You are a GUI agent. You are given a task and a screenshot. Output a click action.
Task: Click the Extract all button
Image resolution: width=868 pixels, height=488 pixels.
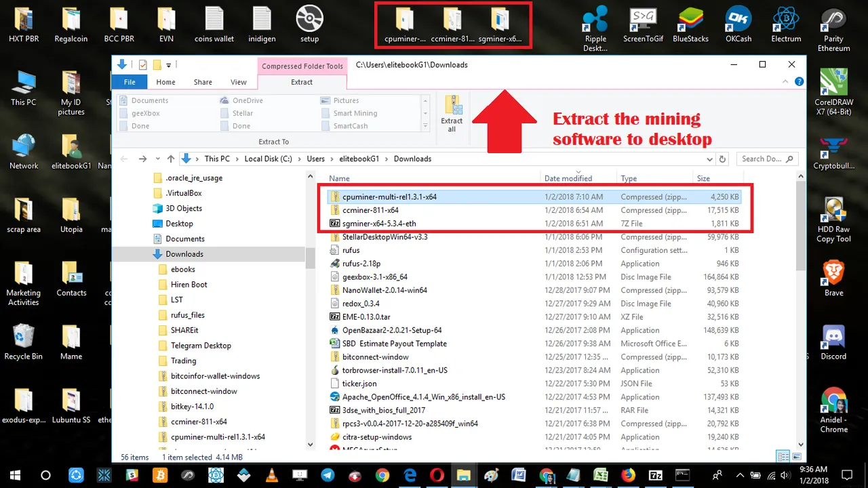tap(452, 114)
